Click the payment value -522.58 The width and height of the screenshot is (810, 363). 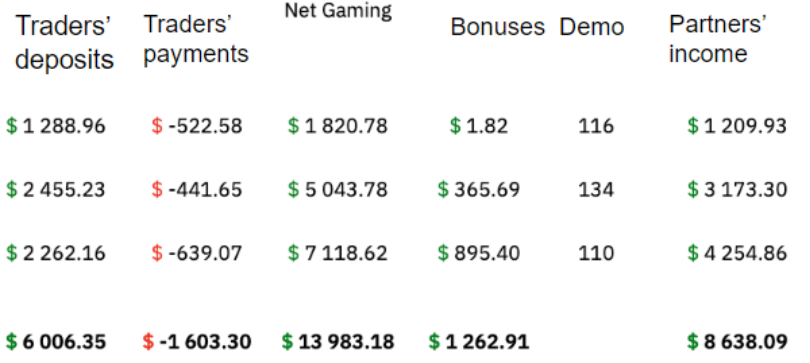tap(197, 126)
